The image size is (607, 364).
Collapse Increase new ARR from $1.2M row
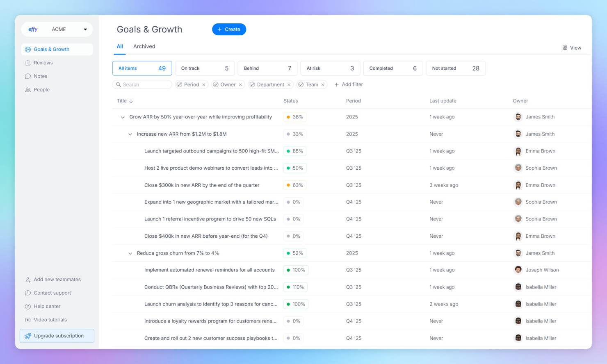tap(130, 134)
